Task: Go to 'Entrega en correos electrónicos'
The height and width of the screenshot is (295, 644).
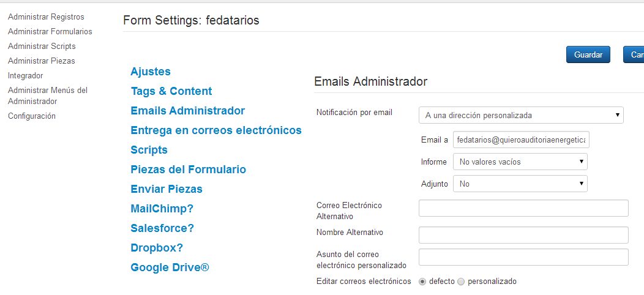Action: 216,130
